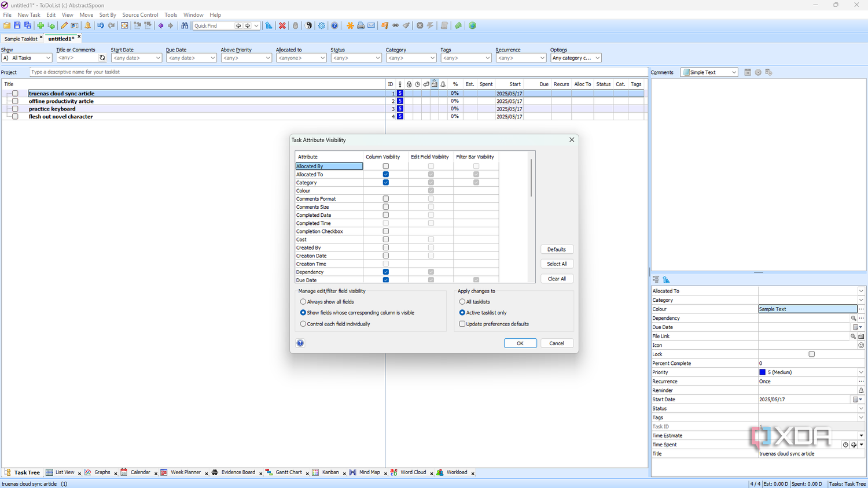
Task: Click the Project name input field
Action: tap(338, 72)
